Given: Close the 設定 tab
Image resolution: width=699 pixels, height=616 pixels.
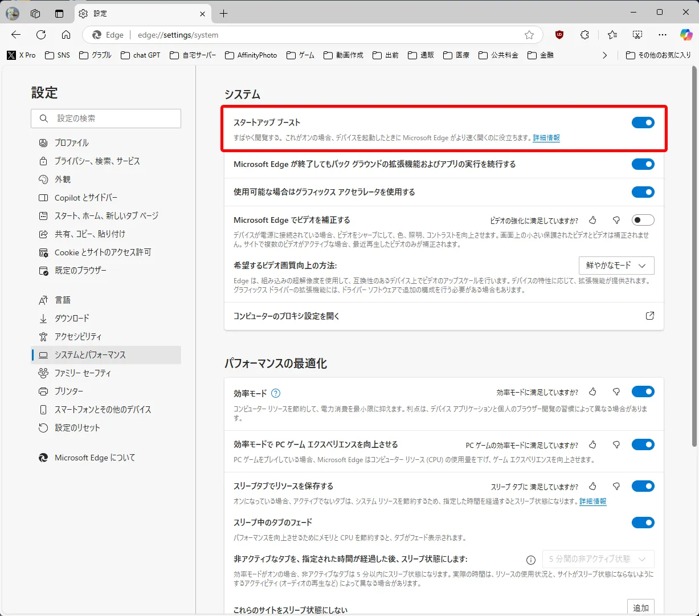Looking at the screenshot, I should click(x=203, y=13).
